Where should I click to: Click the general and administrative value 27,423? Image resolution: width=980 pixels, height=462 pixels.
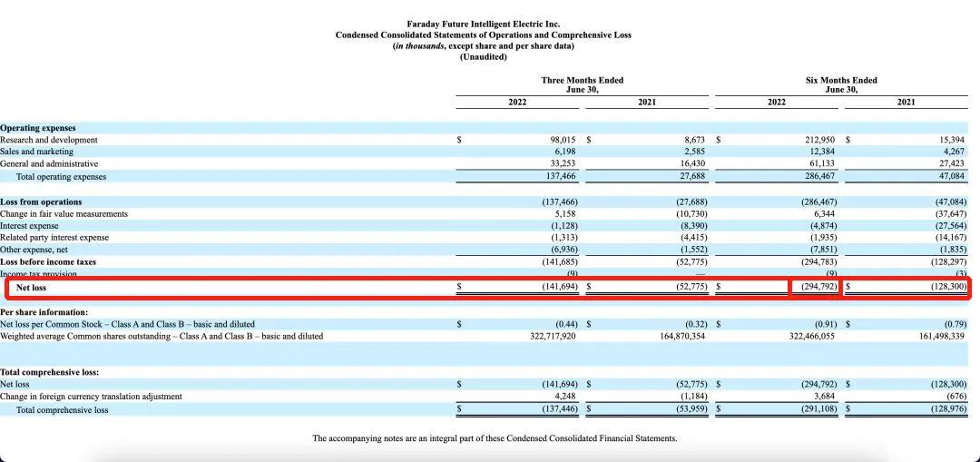point(953,163)
